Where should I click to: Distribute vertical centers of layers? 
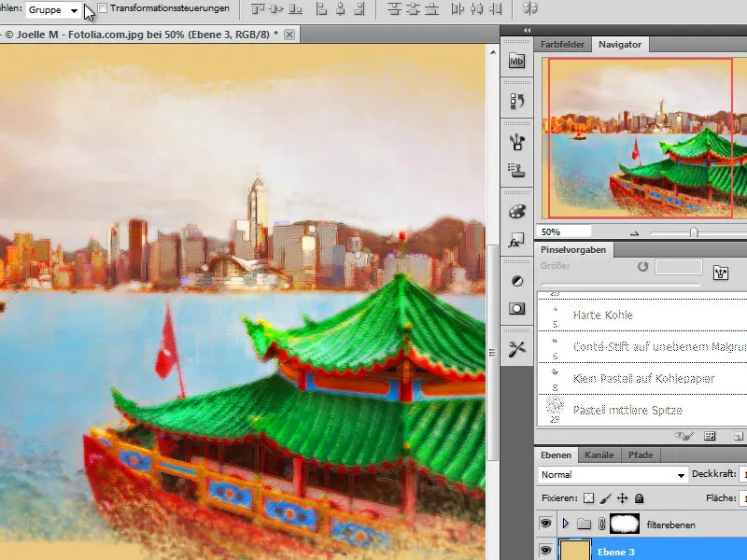tap(413, 8)
